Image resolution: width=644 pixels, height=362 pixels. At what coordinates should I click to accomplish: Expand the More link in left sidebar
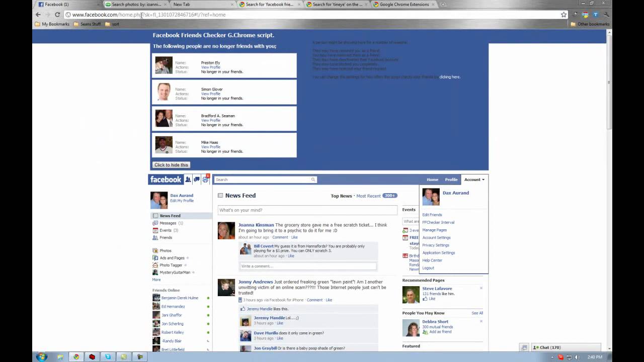coord(156,280)
